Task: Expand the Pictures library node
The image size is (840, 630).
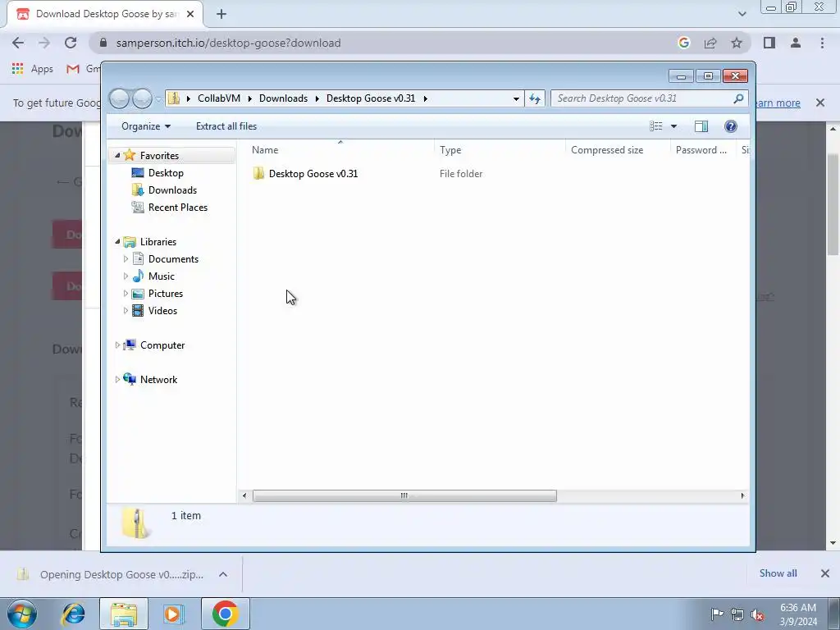Action: click(126, 293)
